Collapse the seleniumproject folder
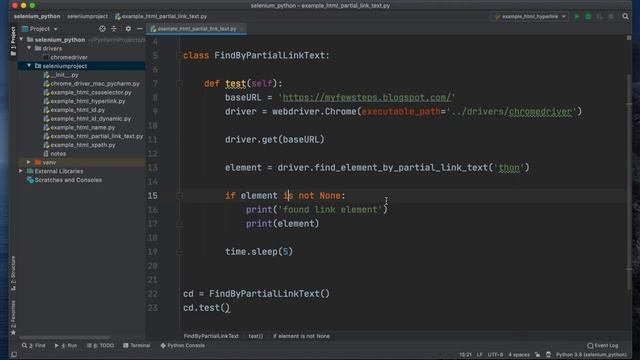The width and height of the screenshot is (640, 360). tap(29, 66)
